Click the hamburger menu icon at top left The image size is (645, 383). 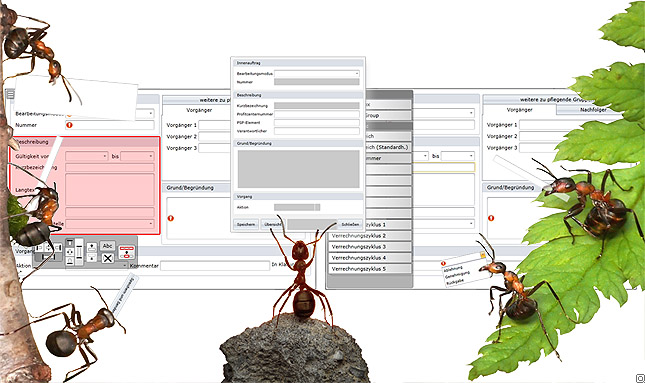pyautogui.click(x=10, y=95)
